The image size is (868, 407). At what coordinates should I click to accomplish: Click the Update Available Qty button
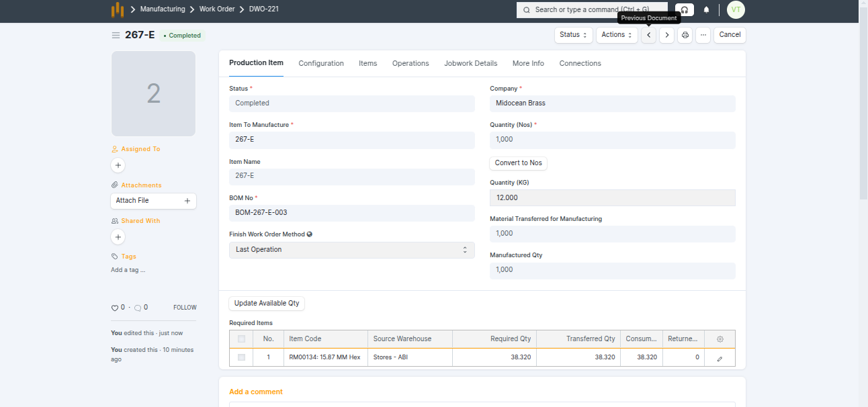click(267, 304)
